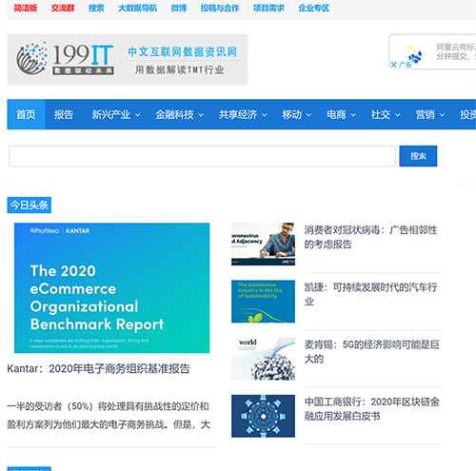Open the blockchain whitepaper thumbnail image

click(263, 416)
